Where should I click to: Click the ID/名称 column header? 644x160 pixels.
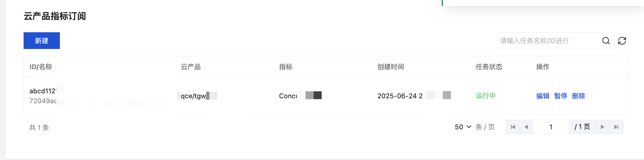[41, 67]
